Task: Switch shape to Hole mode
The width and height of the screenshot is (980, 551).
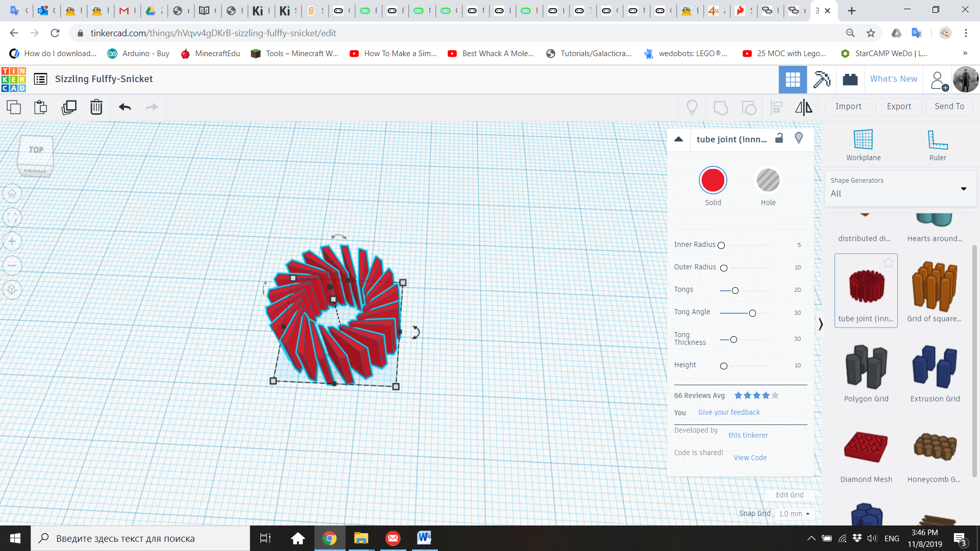Action: 768,181
